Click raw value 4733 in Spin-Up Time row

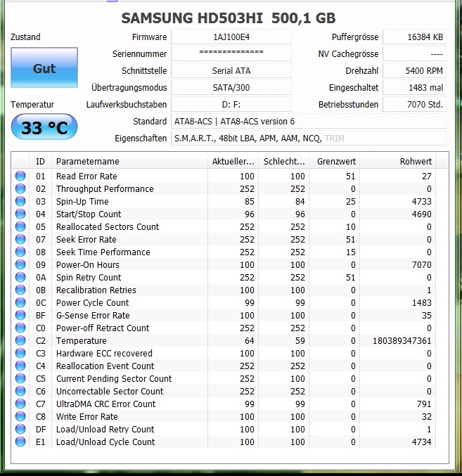pyautogui.click(x=422, y=202)
